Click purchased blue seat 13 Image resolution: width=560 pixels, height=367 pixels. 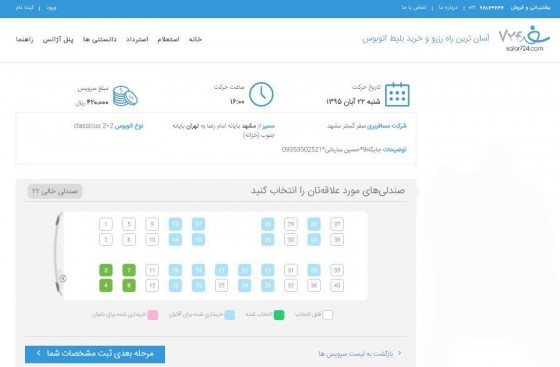[175, 224]
